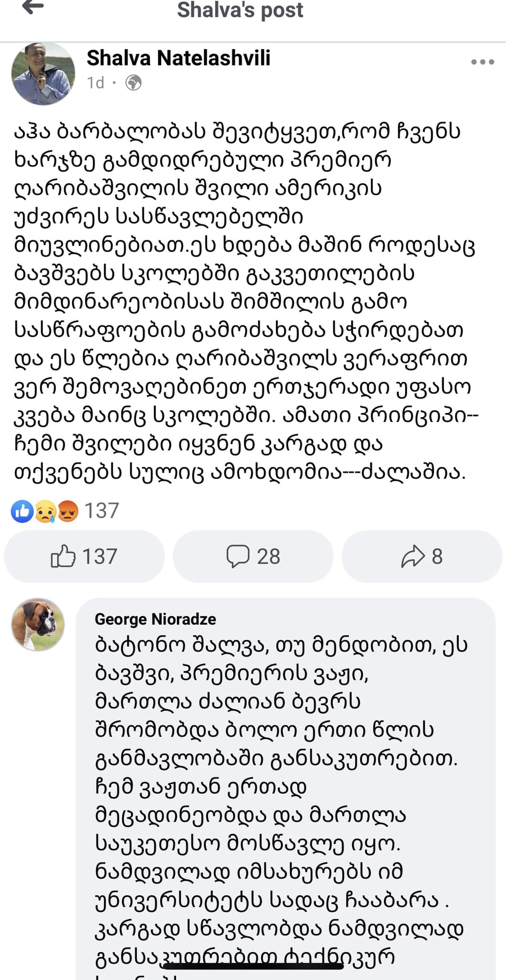Tap the black home indicator bar
The width and height of the screenshot is (506, 980).
[x=253, y=966]
